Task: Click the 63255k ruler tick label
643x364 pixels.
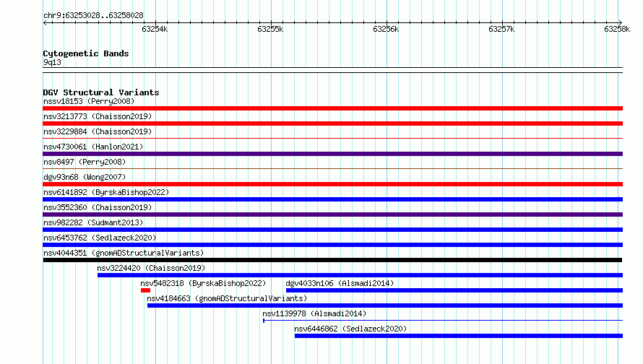Action: coord(270,29)
